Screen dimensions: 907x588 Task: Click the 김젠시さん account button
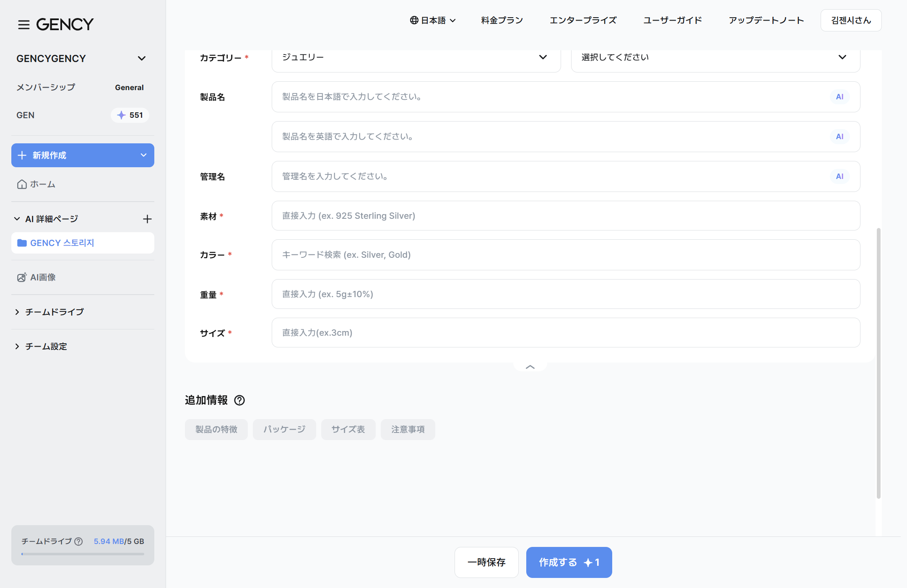tap(851, 20)
